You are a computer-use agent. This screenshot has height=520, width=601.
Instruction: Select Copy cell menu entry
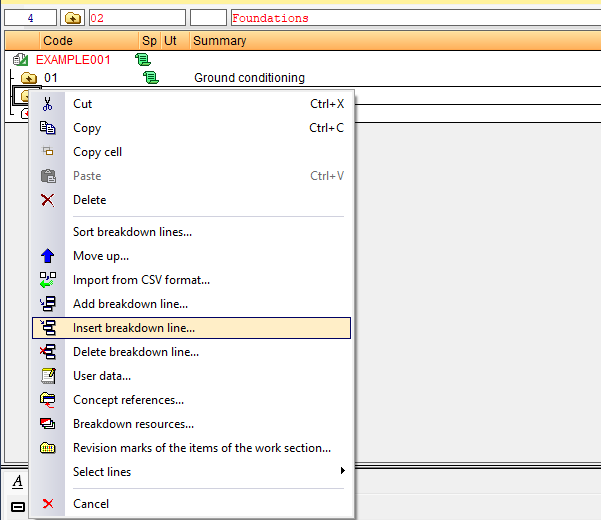192,152
